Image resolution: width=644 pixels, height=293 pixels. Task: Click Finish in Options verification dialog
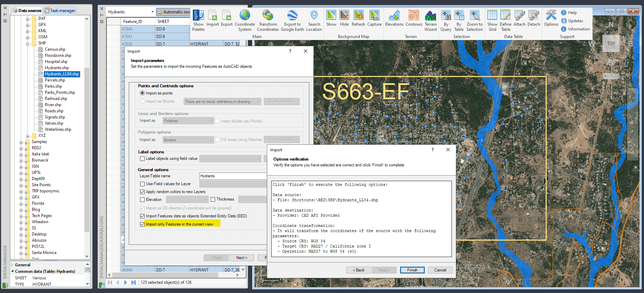tap(412, 270)
